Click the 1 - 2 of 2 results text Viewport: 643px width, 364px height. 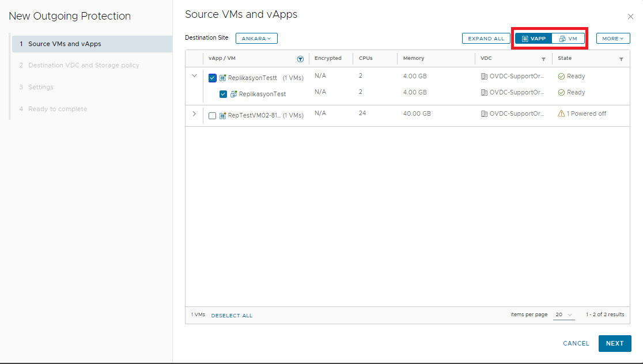coord(605,314)
